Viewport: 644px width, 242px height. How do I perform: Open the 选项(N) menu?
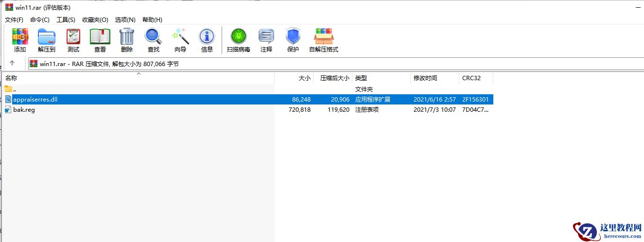pyautogui.click(x=125, y=19)
